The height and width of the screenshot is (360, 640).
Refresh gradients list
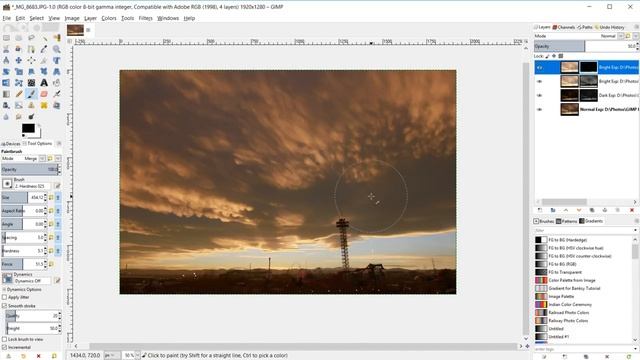pos(629,356)
